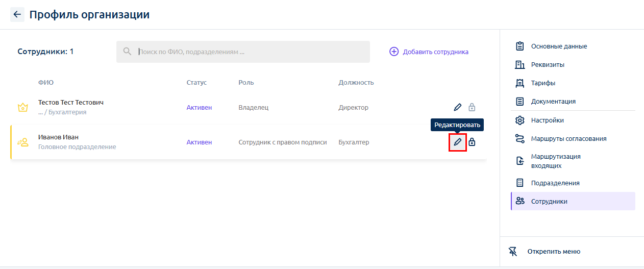
Task: Click the Настройки gear icon
Action: tap(520, 120)
